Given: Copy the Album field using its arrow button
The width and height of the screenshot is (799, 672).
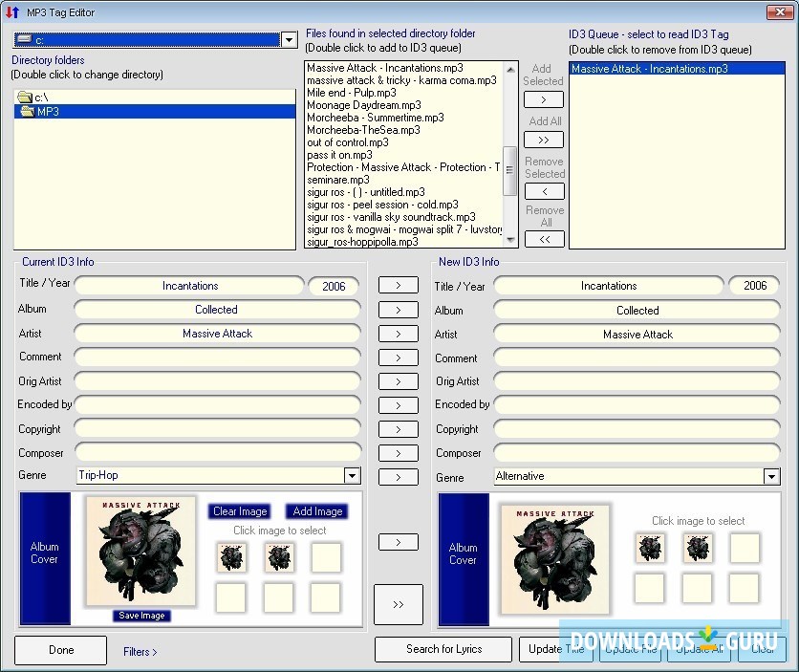Looking at the screenshot, I should (x=399, y=309).
